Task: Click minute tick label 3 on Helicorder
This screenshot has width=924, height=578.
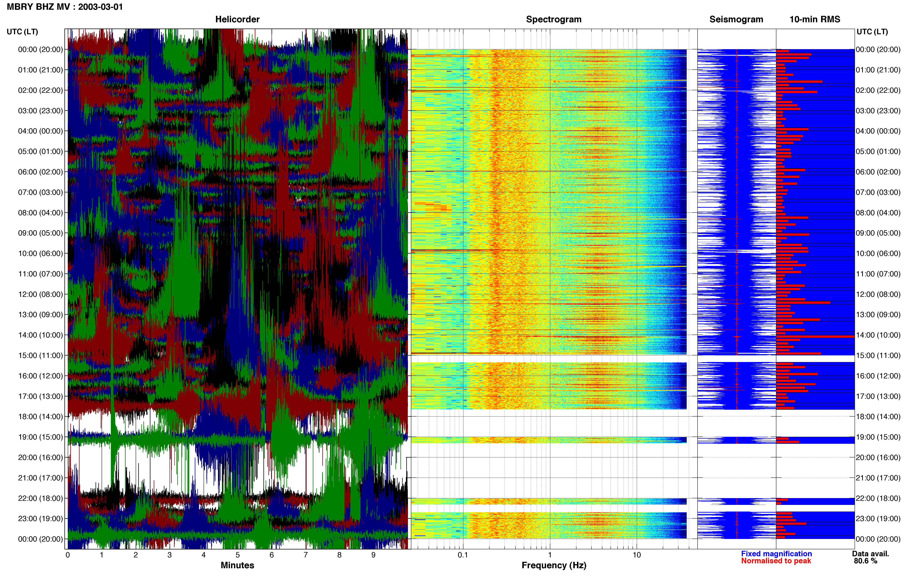Action: [170, 555]
